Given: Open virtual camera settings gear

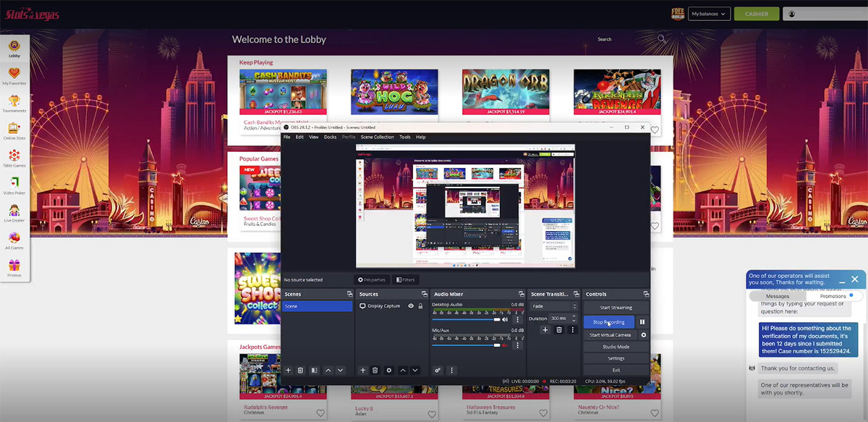Looking at the screenshot, I should (x=643, y=335).
